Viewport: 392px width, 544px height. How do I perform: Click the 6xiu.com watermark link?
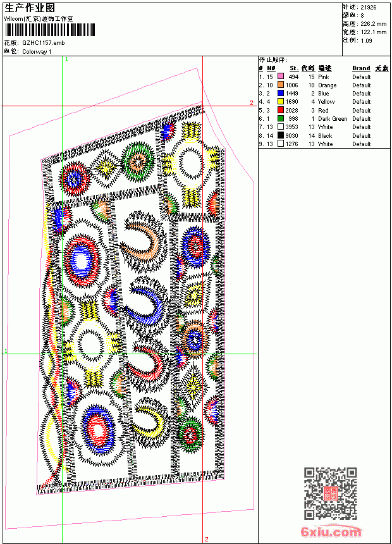click(x=331, y=531)
